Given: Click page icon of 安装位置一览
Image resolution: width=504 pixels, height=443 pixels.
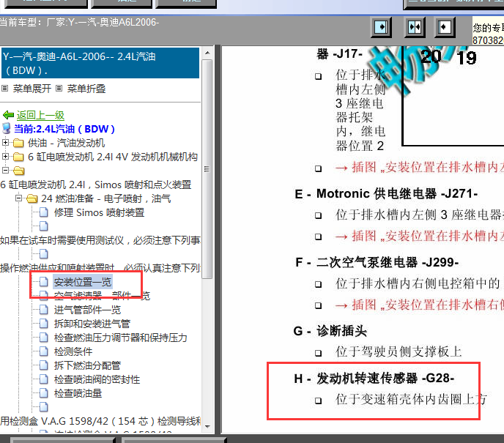Looking at the screenshot, I should [x=44, y=282].
